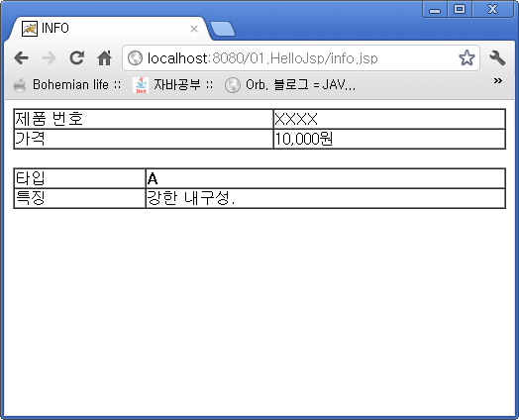This screenshot has height=420, width=519.
Task: Click the XXXX product number cell
Action: tap(389, 119)
